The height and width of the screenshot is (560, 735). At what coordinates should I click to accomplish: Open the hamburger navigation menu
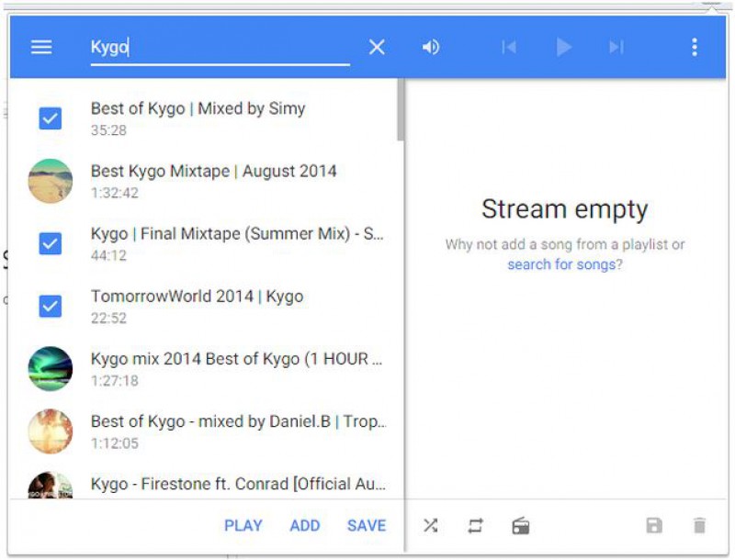click(x=41, y=47)
